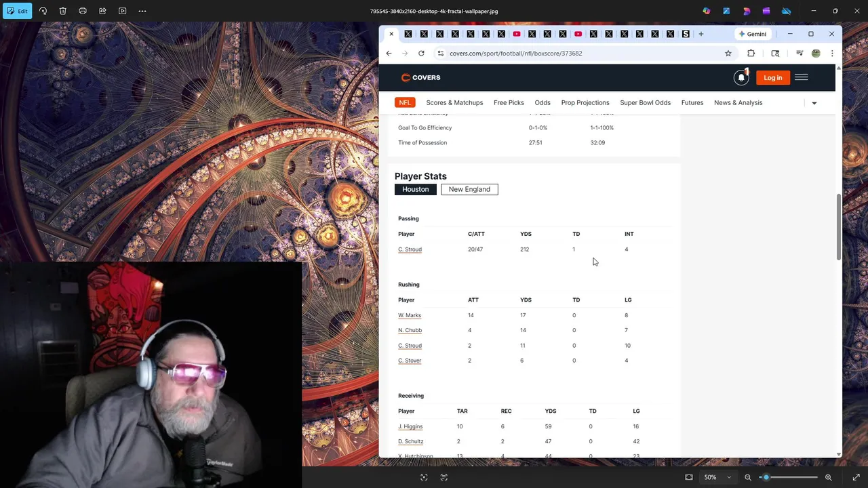Open C. Stroud rushing player link
Image resolution: width=868 pixels, height=488 pixels.
(x=410, y=346)
